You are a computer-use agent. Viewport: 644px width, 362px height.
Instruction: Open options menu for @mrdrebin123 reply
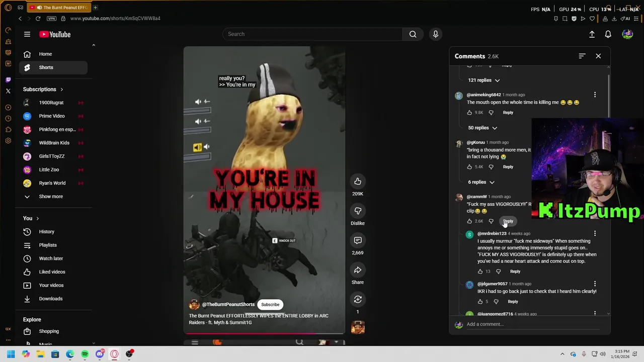595,234
